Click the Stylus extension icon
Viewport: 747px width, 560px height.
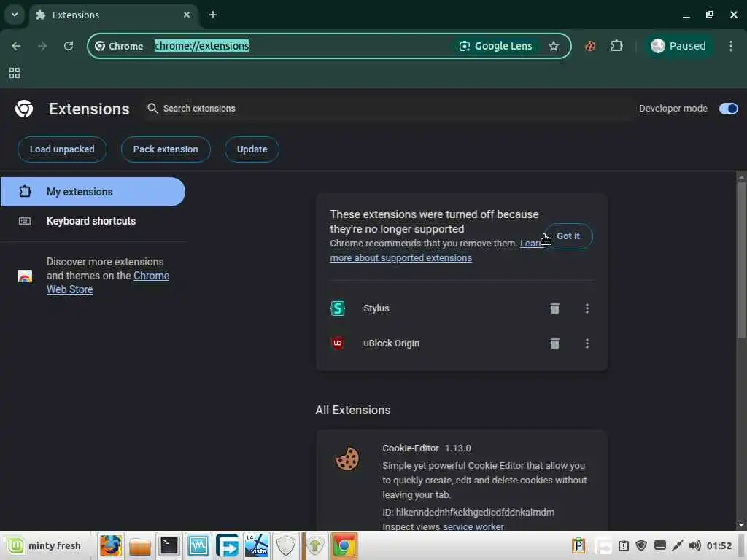coord(338,308)
